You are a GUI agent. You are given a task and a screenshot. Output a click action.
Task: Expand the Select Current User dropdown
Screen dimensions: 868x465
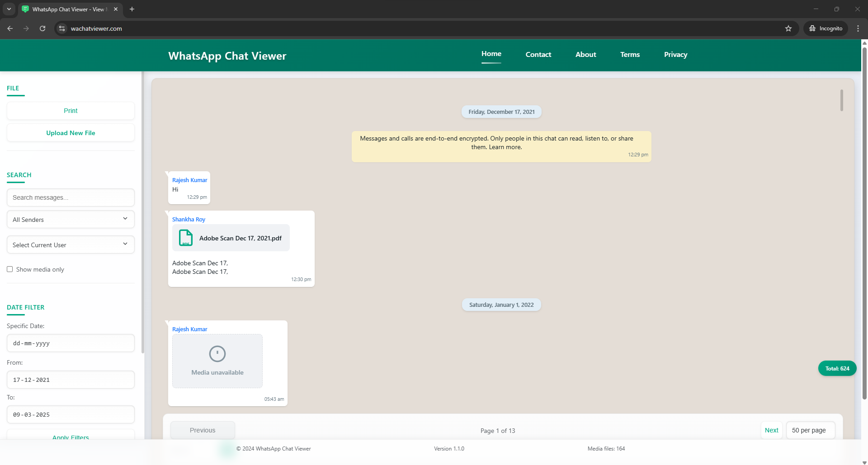tap(71, 244)
